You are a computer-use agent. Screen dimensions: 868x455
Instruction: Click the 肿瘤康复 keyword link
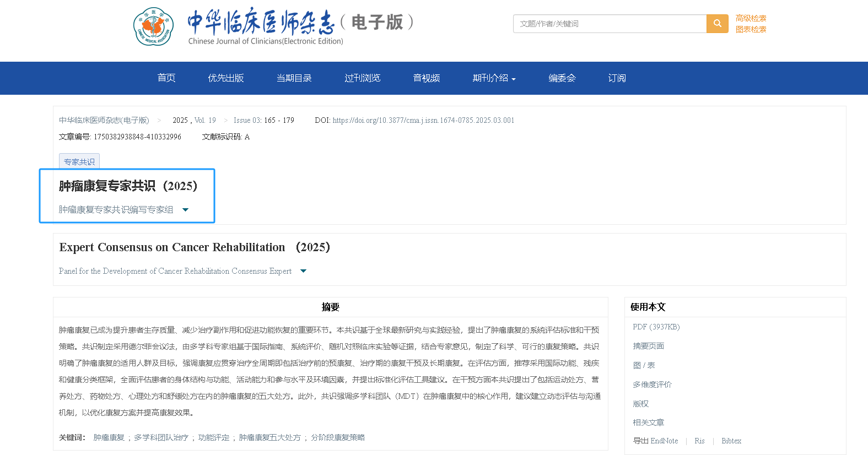click(109, 437)
